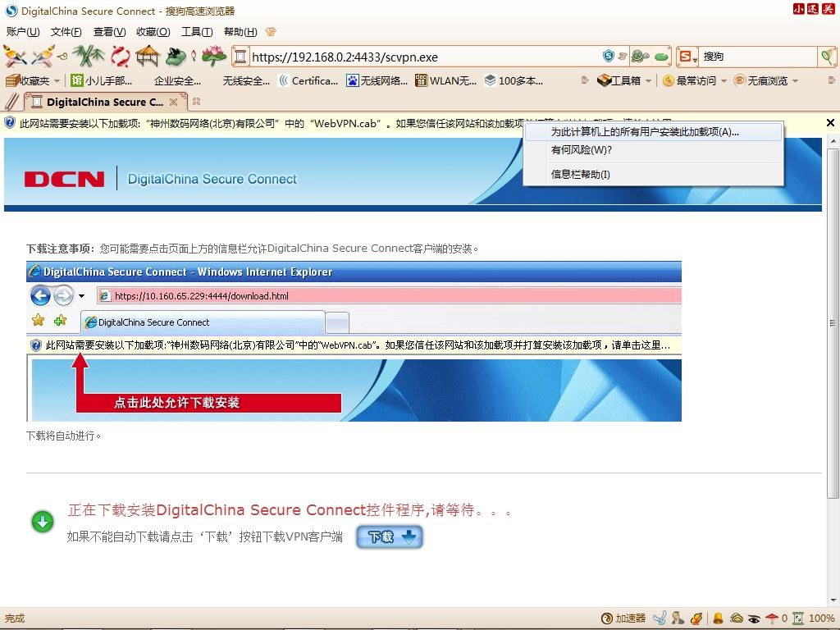Click the golden bell status bar icon
The image size is (840, 630).
(718, 619)
